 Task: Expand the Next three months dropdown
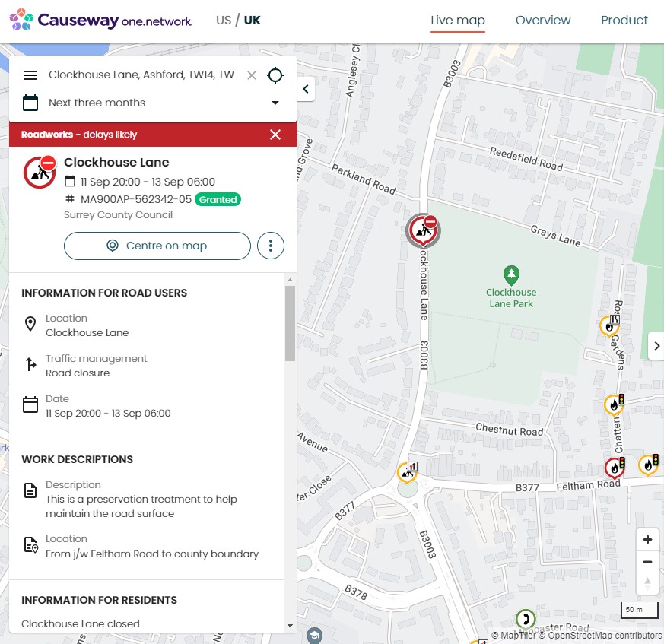275,103
